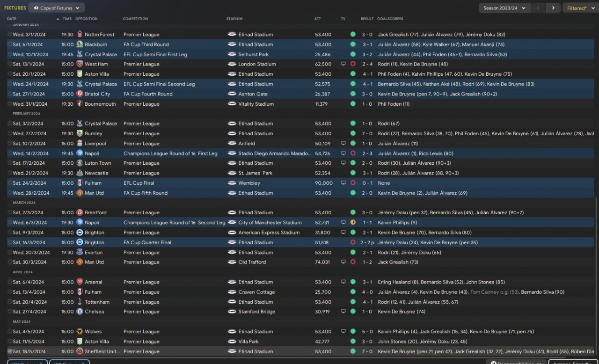
Task: Click the TV icon on the Liverpool row
Action: click(x=343, y=144)
